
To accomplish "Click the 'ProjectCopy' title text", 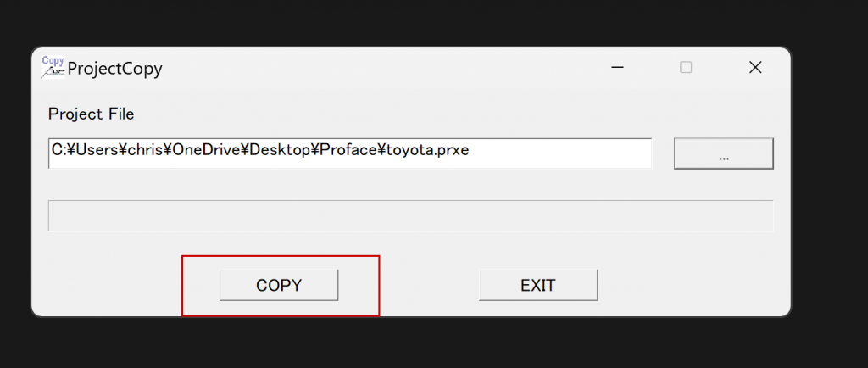I will pos(114,69).
